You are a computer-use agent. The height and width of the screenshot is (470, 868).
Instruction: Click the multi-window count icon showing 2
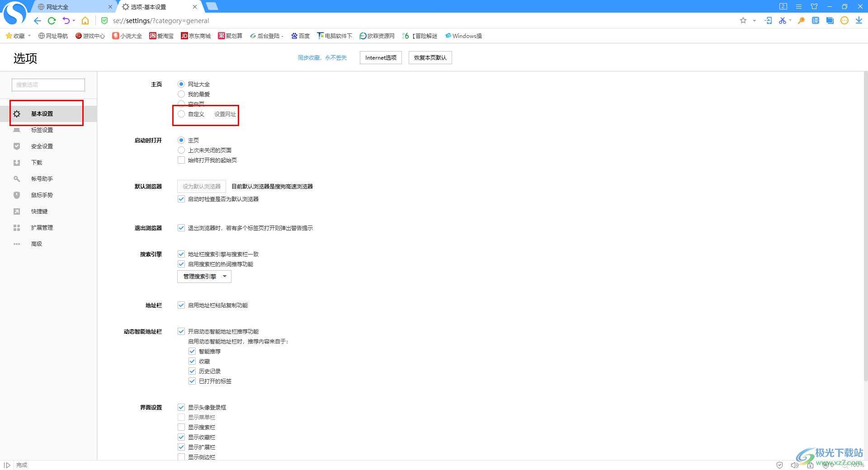coord(783,6)
